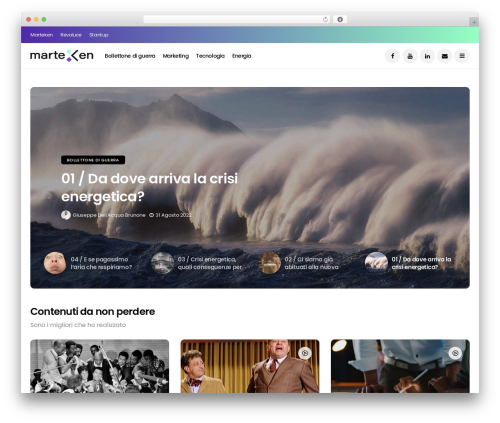Click the email envelope icon
Viewport: 500px width, 423px height.
point(445,56)
